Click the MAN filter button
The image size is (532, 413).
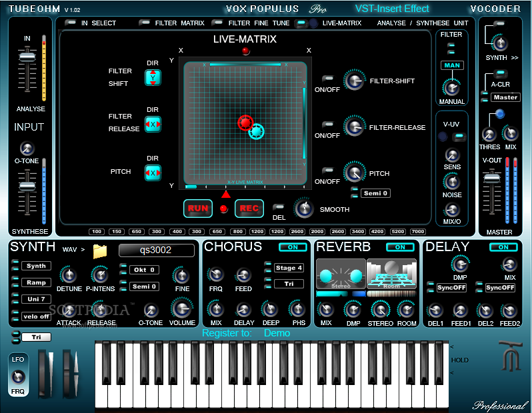coord(452,65)
